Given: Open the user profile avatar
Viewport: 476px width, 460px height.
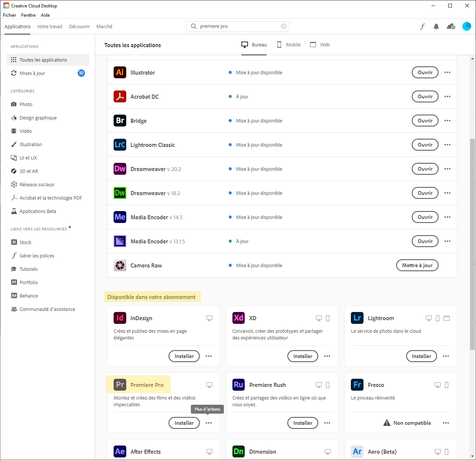Looking at the screenshot, I should click(467, 26).
